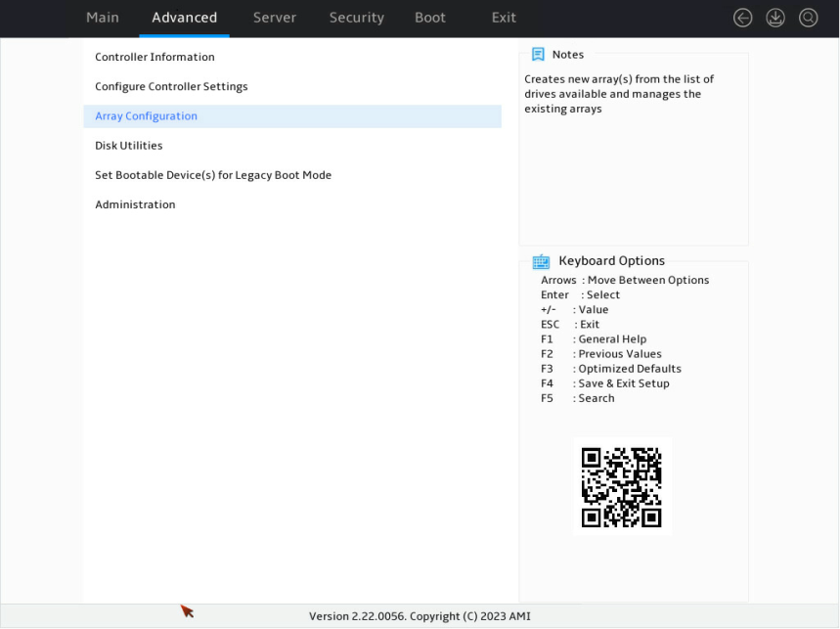Switch to the Exit tab
Viewport: 840px width, 629px height.
pyautogui.click(x=504, y=18)
